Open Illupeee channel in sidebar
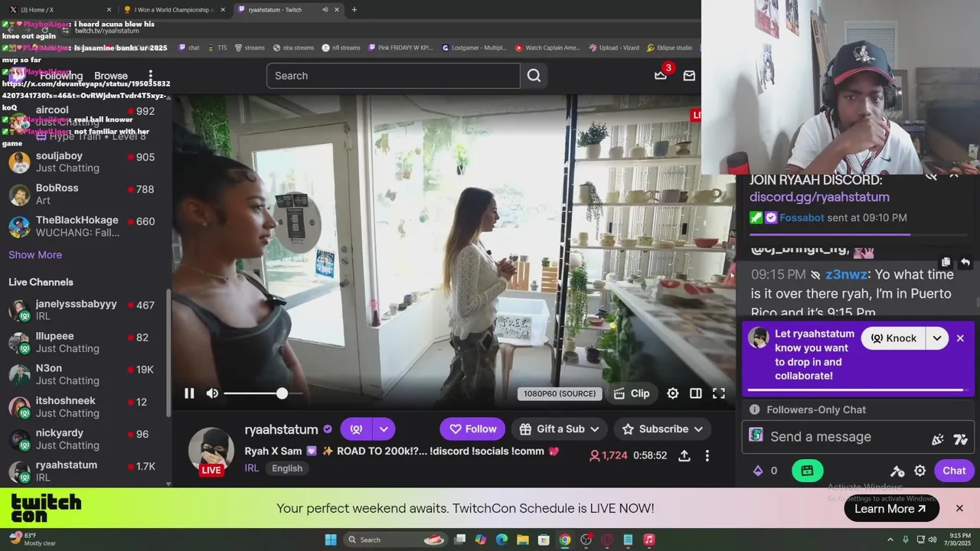Screen dimensions: 980x551 [84, 342]
